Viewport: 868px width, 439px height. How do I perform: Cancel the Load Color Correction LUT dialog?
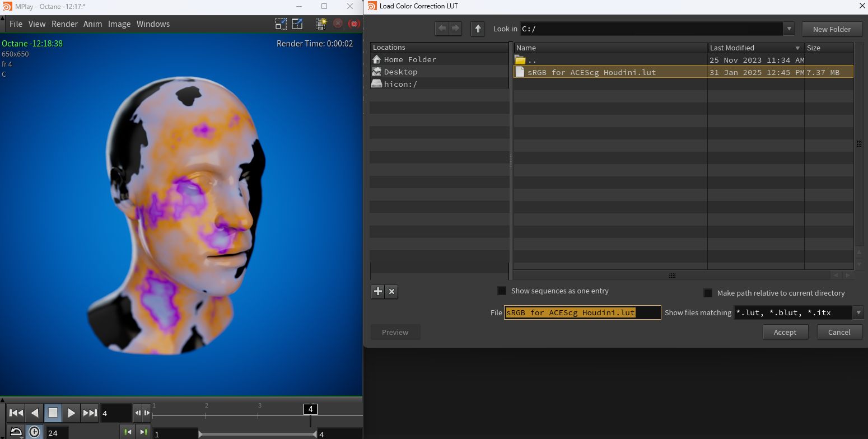click(839, 332)
